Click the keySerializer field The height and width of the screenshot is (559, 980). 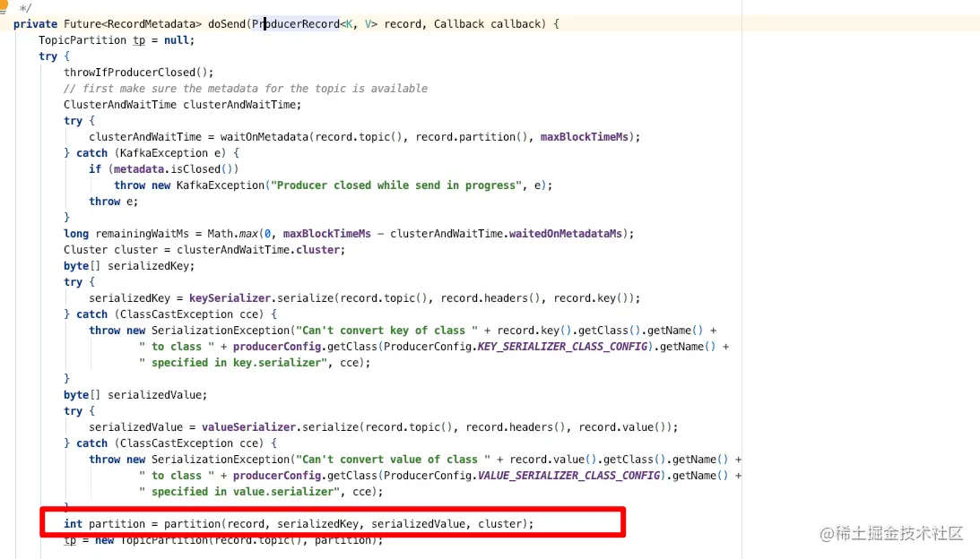[230, 298]
